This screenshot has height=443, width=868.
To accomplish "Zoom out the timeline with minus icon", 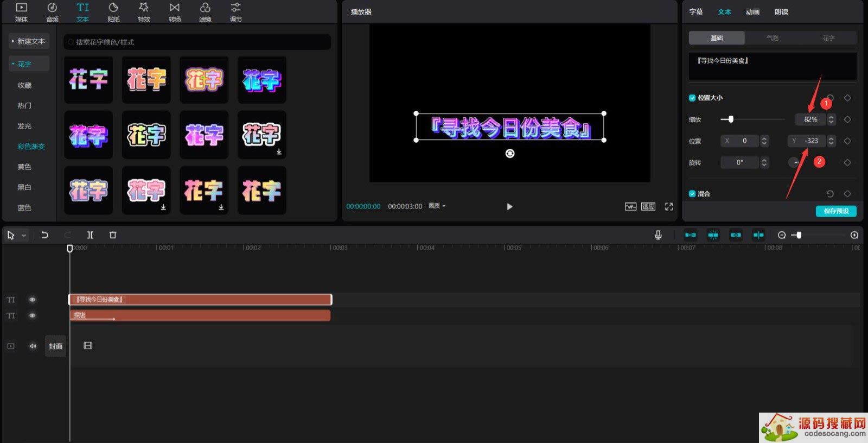I will pyautogui.click(x=782, y=235).
